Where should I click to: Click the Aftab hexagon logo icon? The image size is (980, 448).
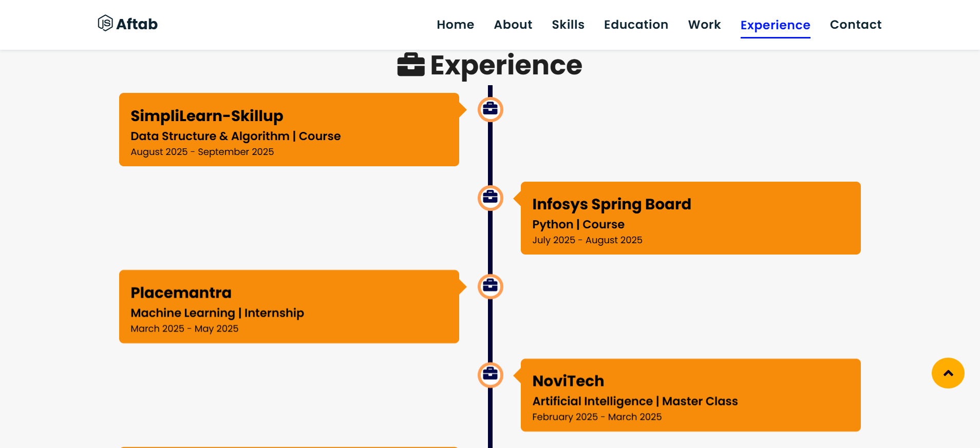pyautogui.click(x=105, y=23)
